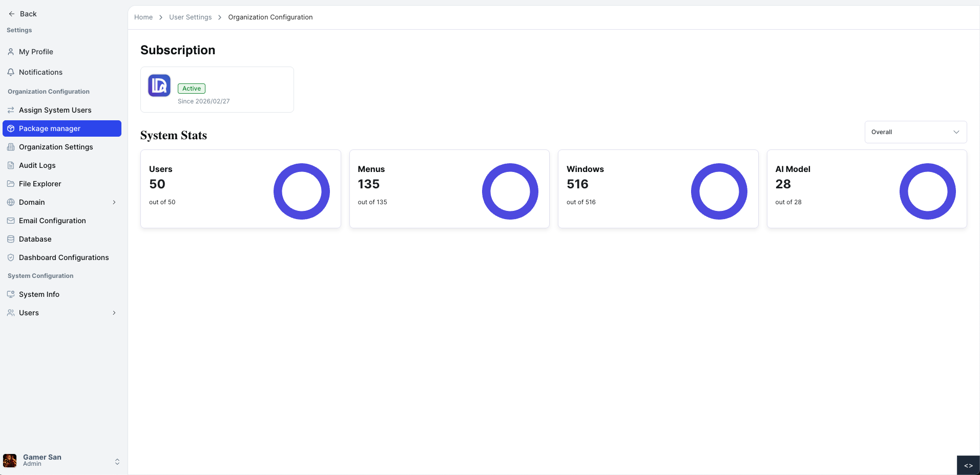Open User Settings from the breadcrumb
Viewport: 980px width, 475px height.
190,17
